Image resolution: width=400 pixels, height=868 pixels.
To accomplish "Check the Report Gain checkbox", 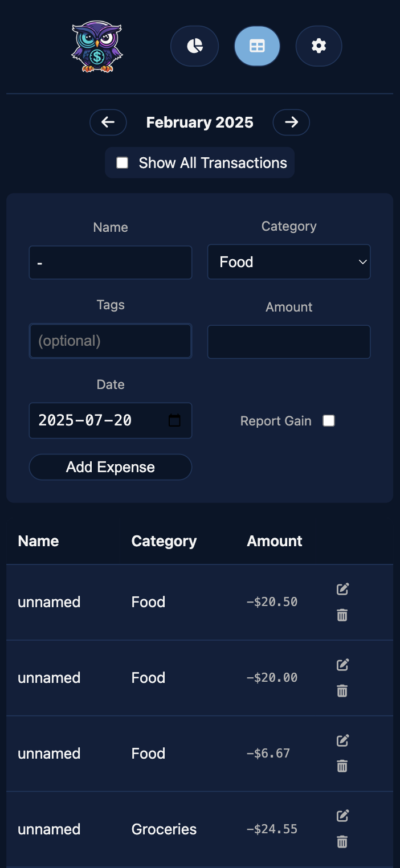I will 328,420.
